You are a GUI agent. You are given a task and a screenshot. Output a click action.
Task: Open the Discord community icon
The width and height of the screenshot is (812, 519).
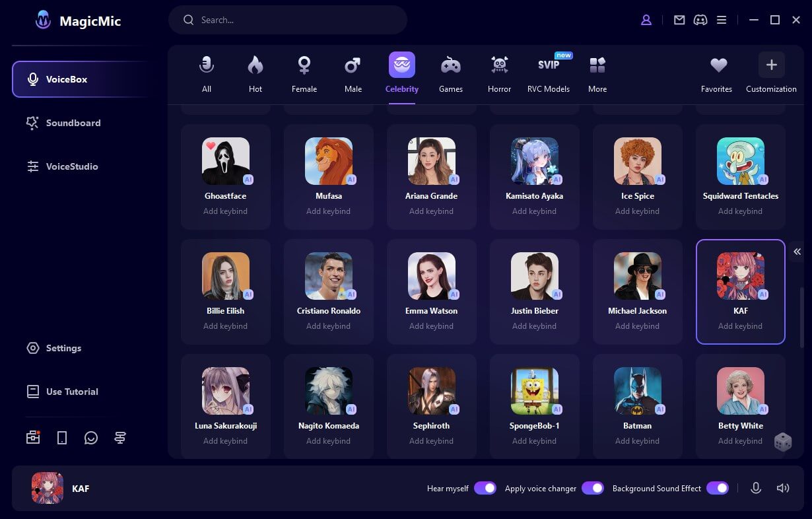[x=700, y=20]
